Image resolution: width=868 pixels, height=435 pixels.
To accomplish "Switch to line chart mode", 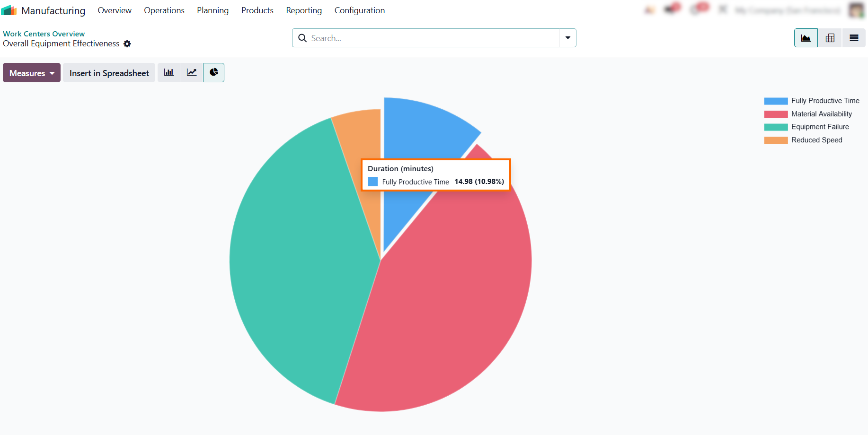I will [x=192, y=72].
